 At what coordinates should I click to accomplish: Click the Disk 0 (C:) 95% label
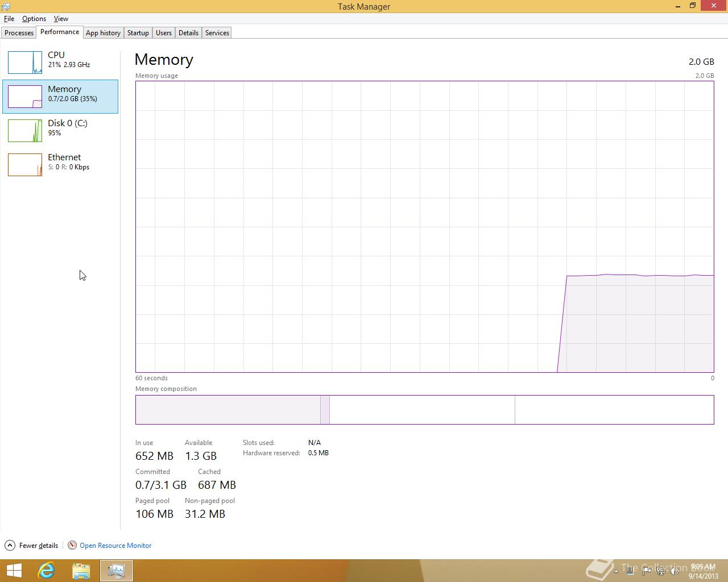tap(68, 127)
